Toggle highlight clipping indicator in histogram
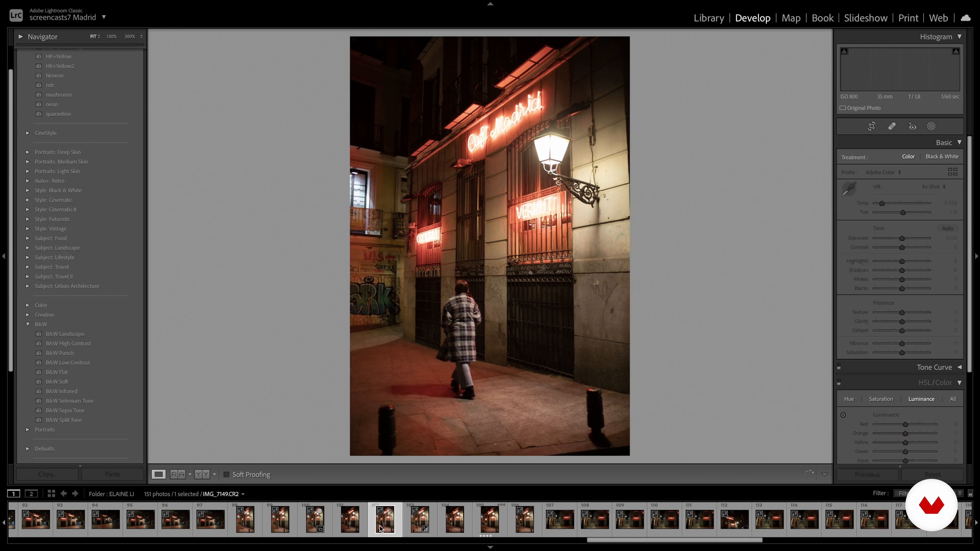 point(956,51)
